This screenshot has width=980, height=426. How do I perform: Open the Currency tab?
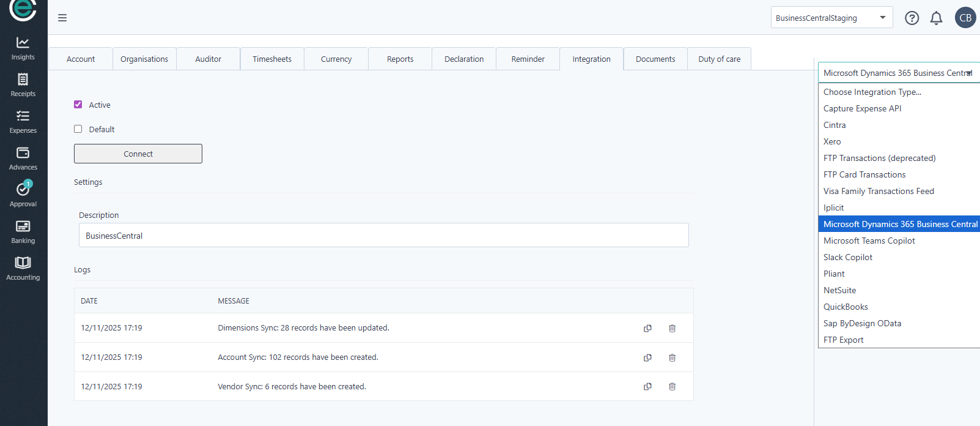pyautogui.click(x=336, y=59)
